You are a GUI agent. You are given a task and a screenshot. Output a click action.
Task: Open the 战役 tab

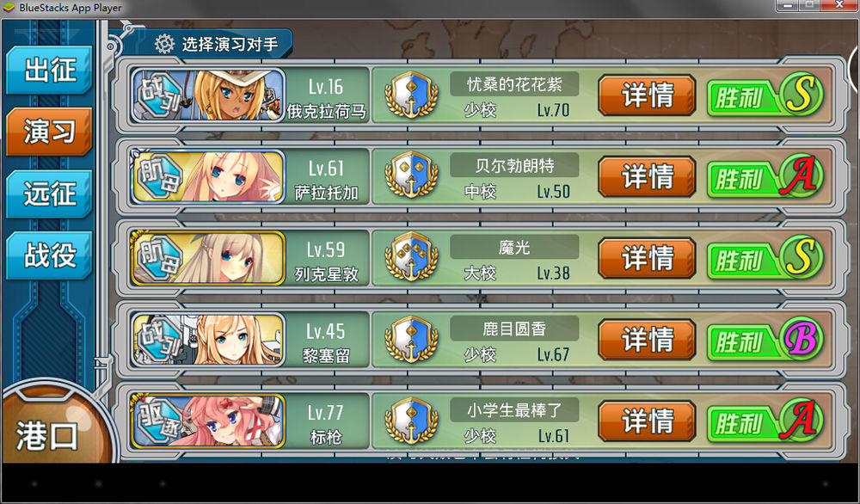(x=49, y=255)
